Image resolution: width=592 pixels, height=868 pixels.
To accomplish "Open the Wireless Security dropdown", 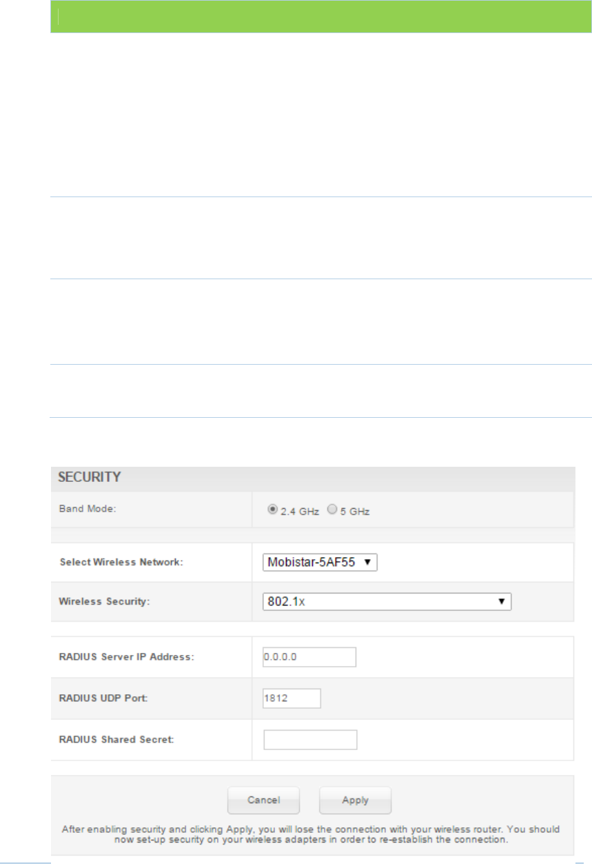I will [387, 601].
